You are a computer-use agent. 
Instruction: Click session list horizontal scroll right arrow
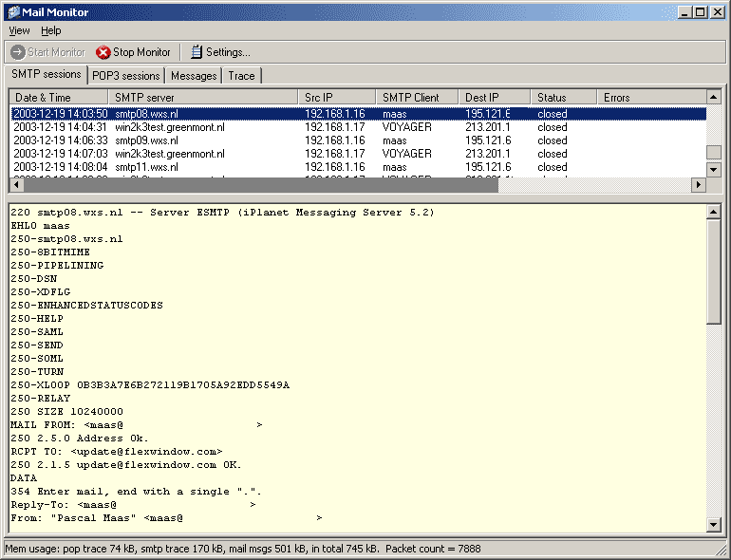(x=699, y=185)
